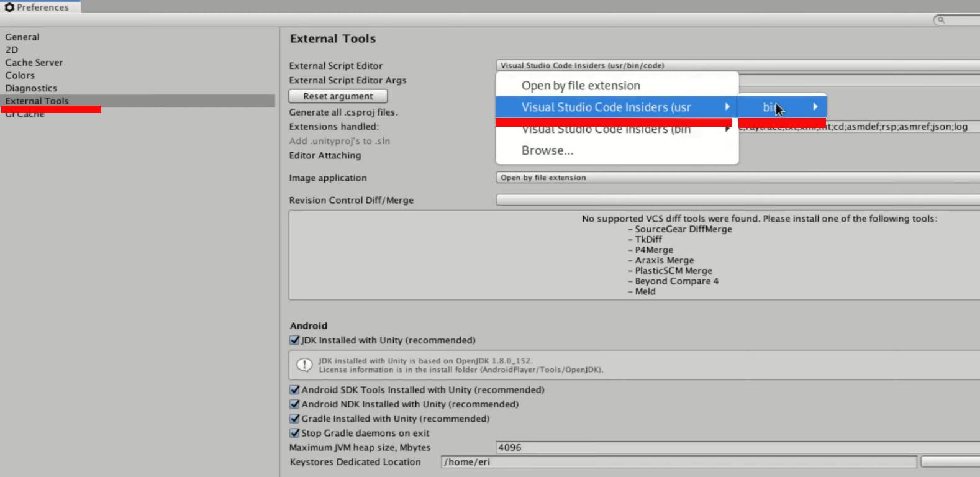Click the Add .unityproj's to .sln label

[340, 141]
